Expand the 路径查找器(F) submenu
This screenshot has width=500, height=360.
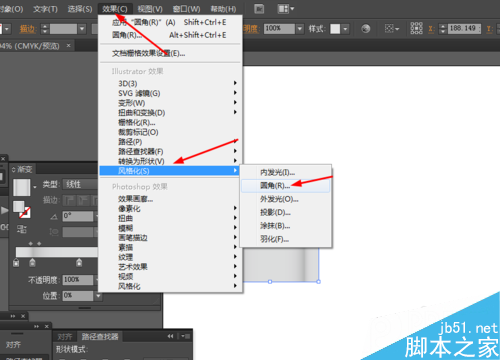click(x=170, y=151)
